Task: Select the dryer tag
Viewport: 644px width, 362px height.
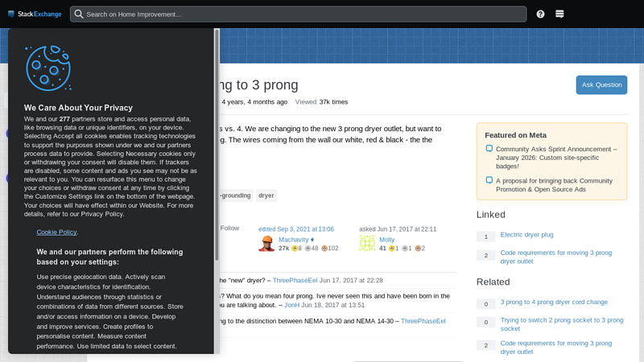Action: (266, 195)
